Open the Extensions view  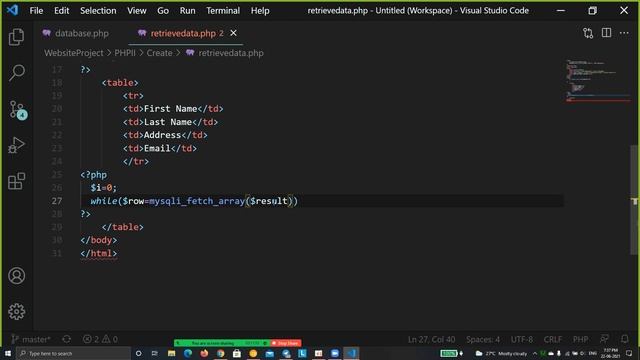tap(16, 181)
